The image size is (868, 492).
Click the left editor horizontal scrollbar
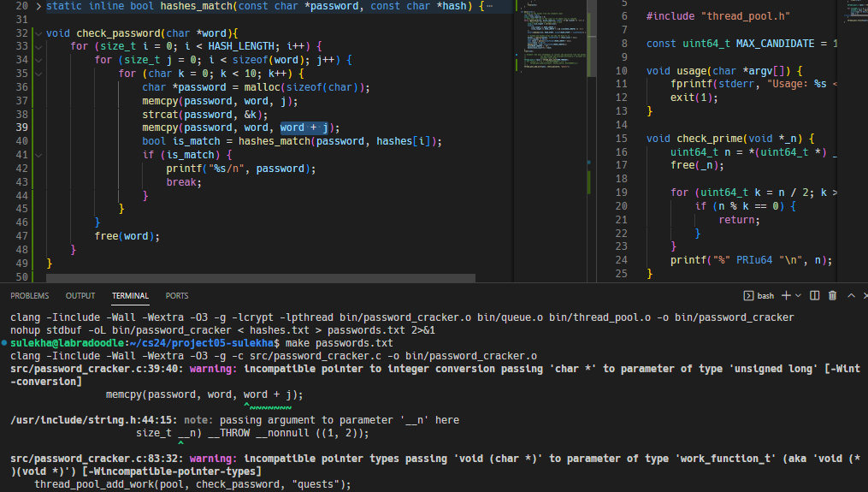[x=260, y=278]
